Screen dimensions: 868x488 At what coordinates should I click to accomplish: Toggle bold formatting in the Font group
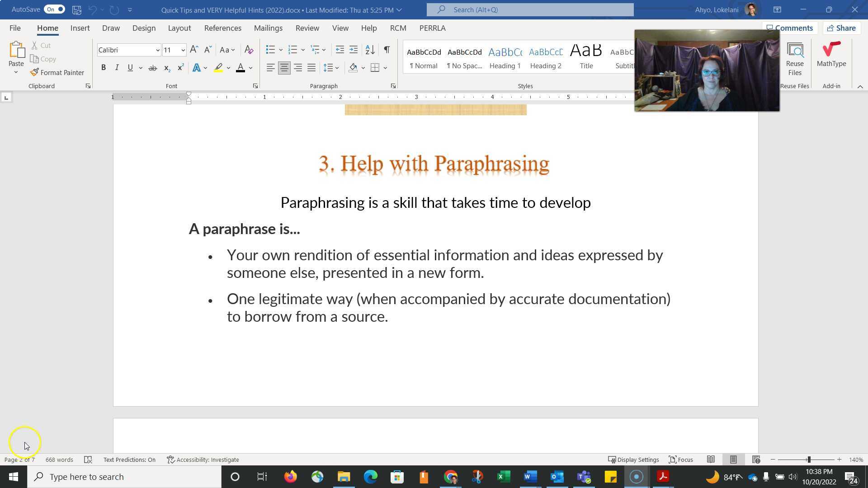[104, 67]
